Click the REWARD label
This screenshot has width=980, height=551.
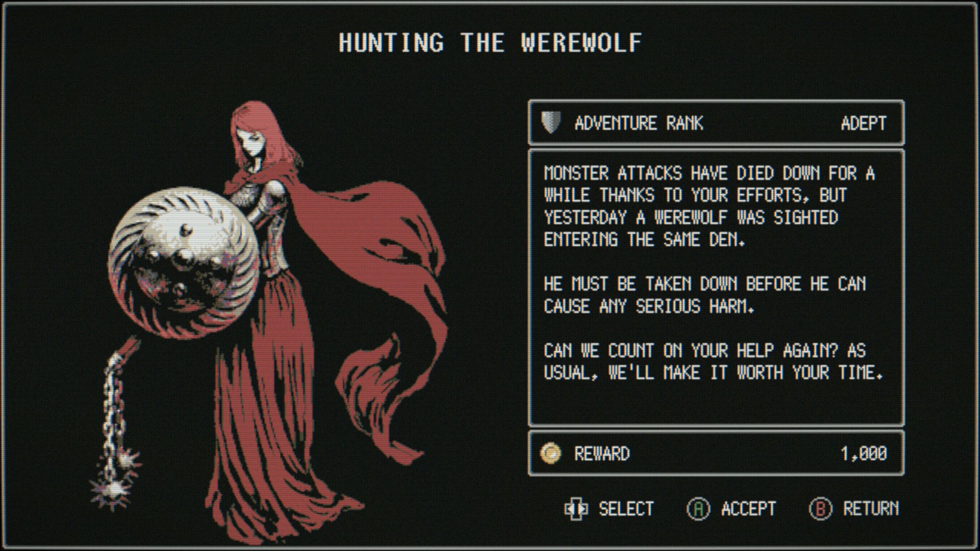[602, 454]
